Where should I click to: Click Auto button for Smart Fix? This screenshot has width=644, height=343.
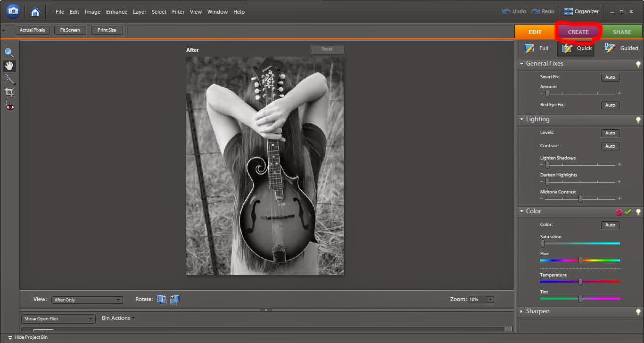pos(610,77)
